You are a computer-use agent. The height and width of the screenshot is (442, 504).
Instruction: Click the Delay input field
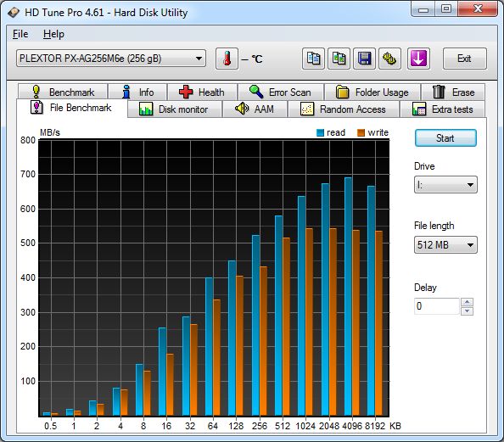tap(437, 306)
